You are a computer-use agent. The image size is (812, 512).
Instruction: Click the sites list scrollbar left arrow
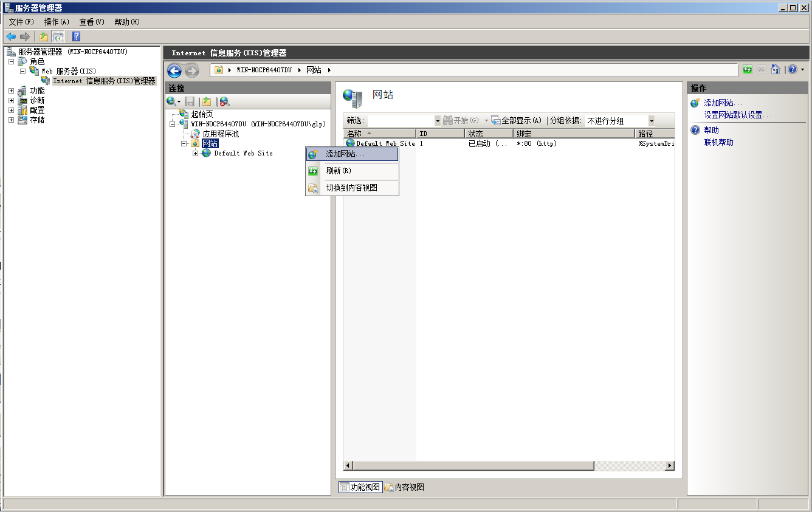(348, 466)
